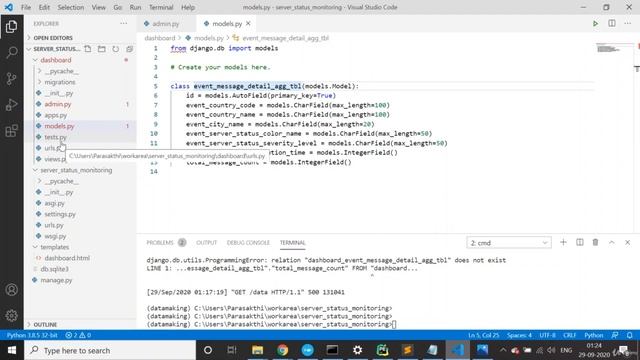The image size is (640, 360).
Task: Expand the Outline section
Action: coord(45,324)
